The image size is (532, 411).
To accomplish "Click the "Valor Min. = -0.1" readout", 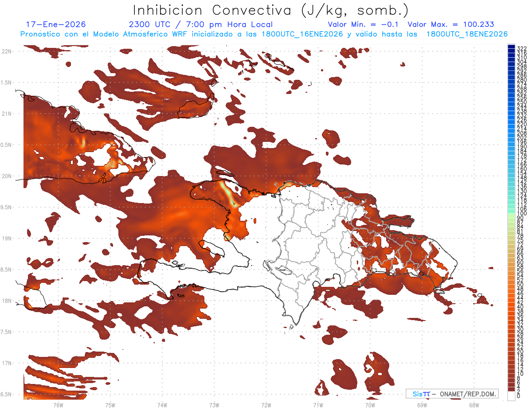I will 363,24.
